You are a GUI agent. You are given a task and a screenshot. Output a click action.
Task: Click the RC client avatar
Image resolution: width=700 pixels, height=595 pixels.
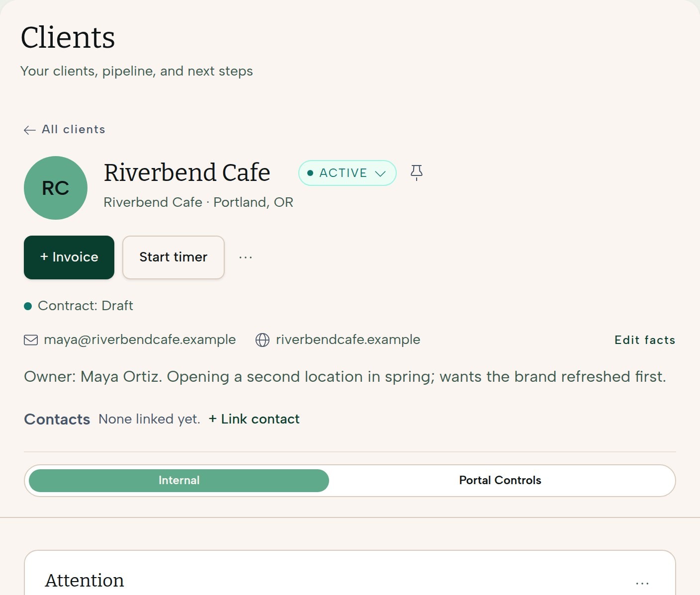pyautogui.click(x=56, y=188)
